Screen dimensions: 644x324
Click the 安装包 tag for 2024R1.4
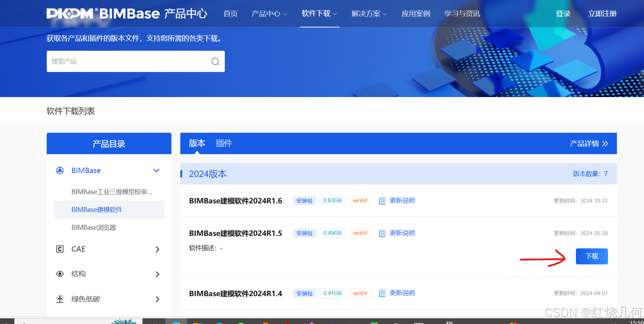(304, 293)
